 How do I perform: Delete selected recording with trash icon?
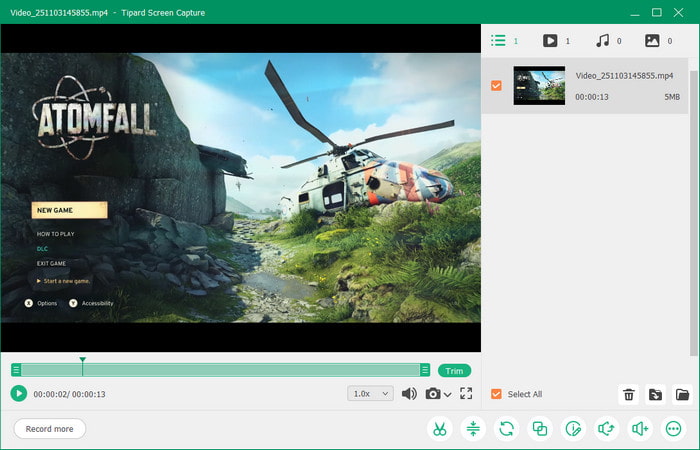click(629, 395)
